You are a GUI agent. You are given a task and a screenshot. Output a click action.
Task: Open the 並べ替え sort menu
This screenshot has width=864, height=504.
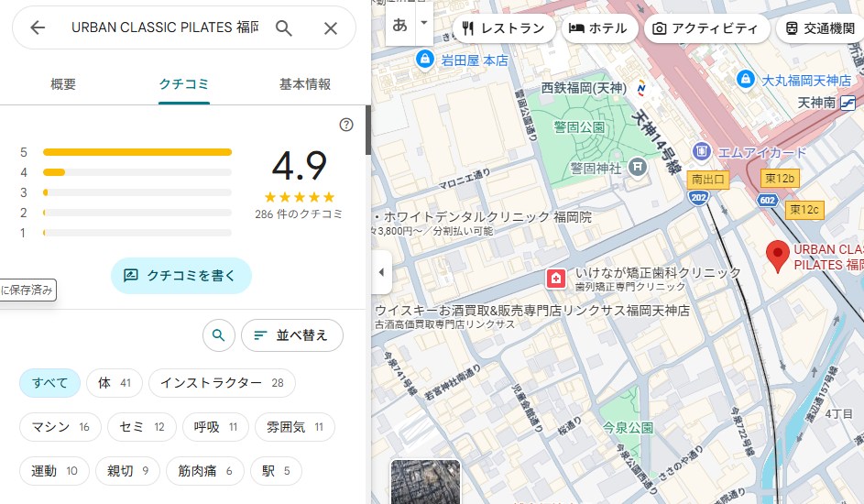point(291,335)
